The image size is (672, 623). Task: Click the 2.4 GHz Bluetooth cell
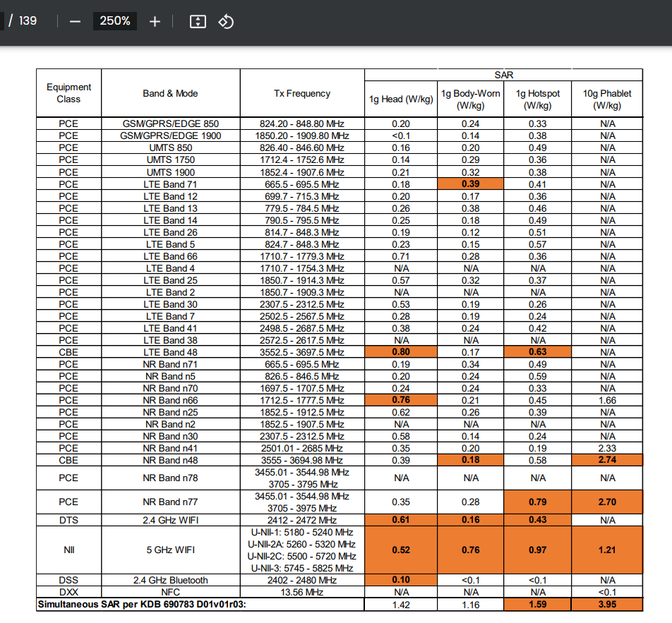pos(170,580)
